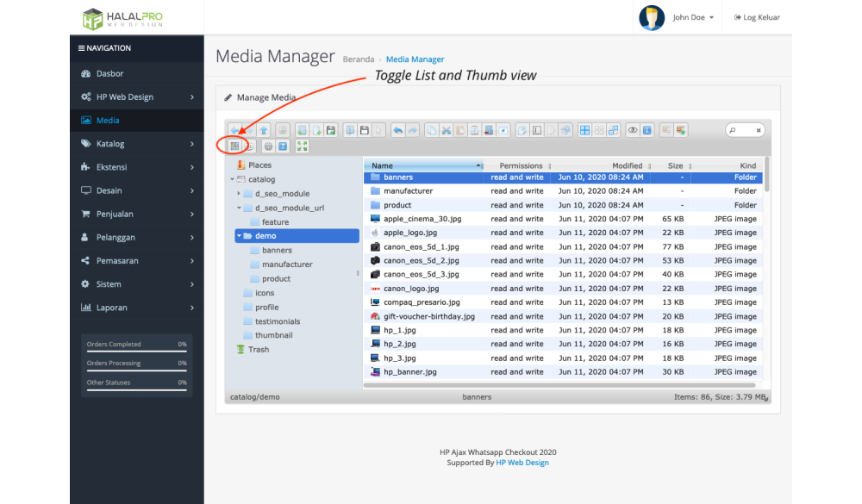The height and width of the screenshot is (504, 862).
Task: Click the Undo arrow in toolbar
Action: point(397,130)
